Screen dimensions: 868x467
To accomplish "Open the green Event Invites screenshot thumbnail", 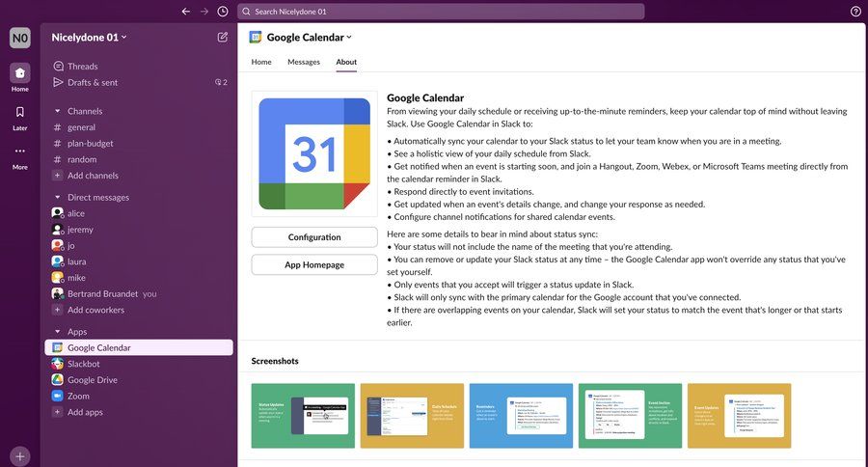I will coord(630,416).
